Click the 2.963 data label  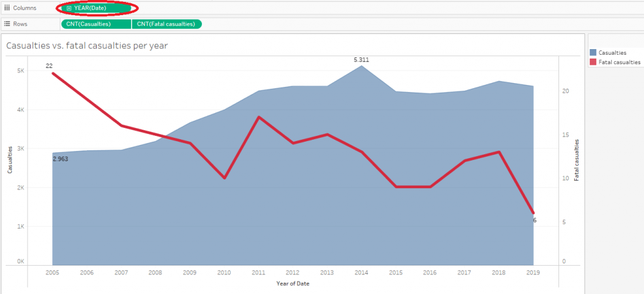[60, 160]
